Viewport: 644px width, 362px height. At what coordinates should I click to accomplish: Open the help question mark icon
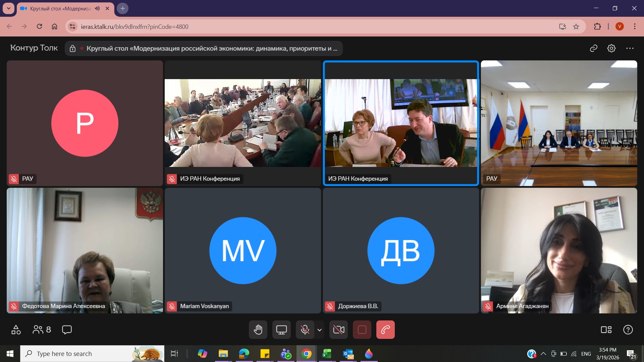628,330
